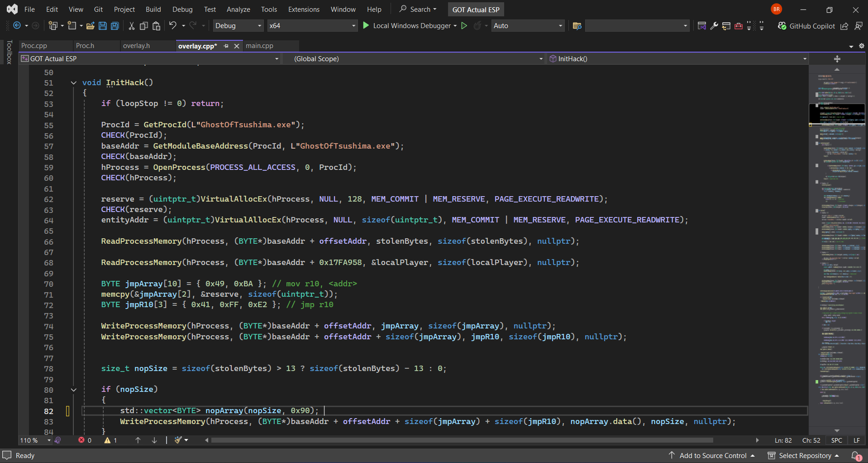Viewport: 868px width, 463px height.
Task: Click the Live Share sharing icon near GitHub Copilot
Action: click(x=844, y=26)
